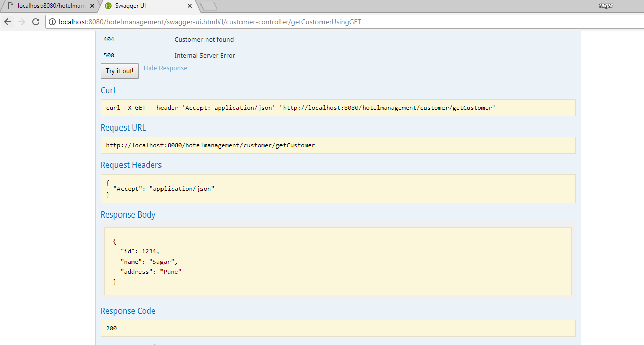The image size is (644, 345).
Task: Minimize the browser window
Action: pos(629,5)
